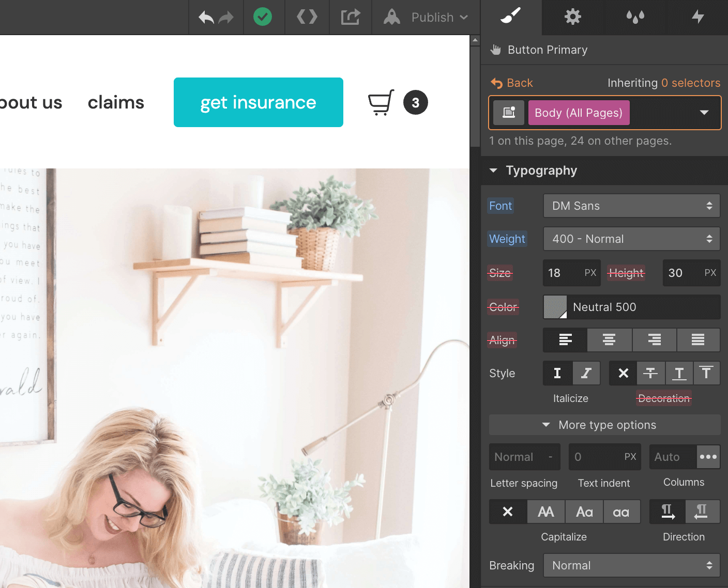Click the green checkmark save indicator
The image size is (728, 588).
coord(263,17)
